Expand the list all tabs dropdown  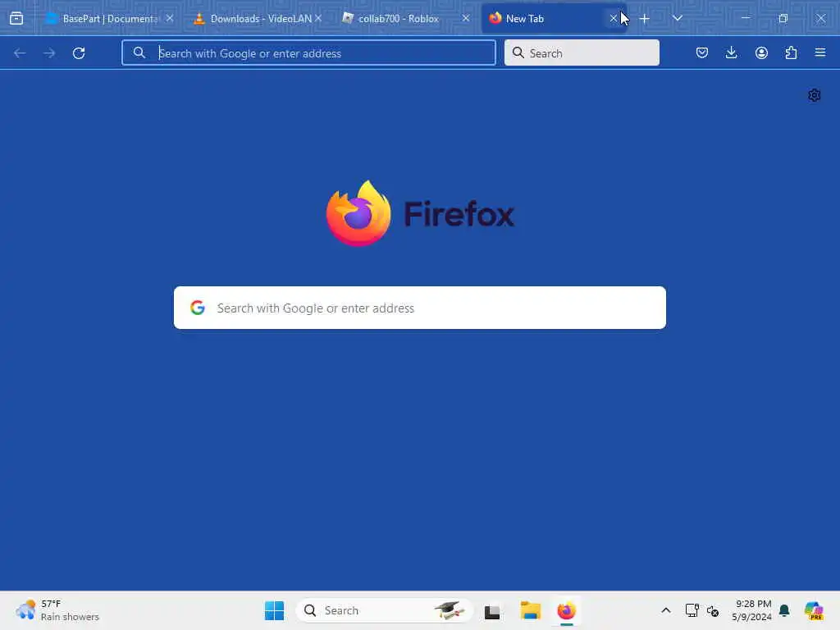click(677, 18)
